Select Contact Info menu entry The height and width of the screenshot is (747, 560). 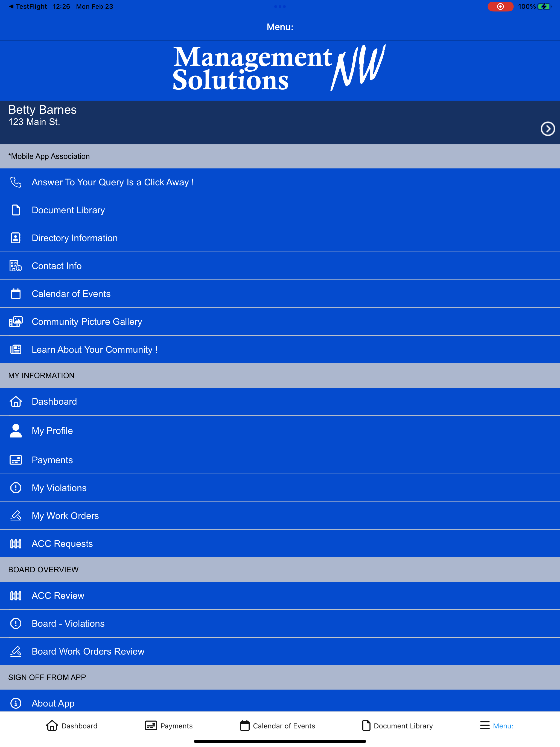tap(280, 266)
